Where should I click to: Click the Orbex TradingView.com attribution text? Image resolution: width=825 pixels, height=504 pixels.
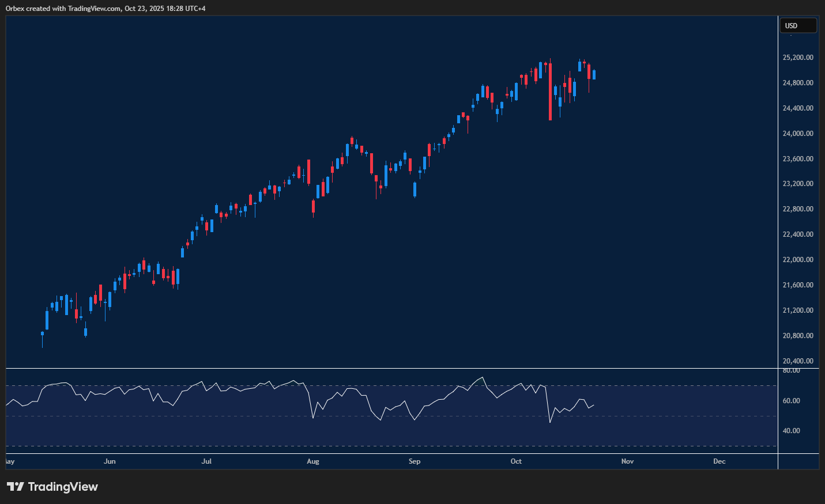pos(106,8)
